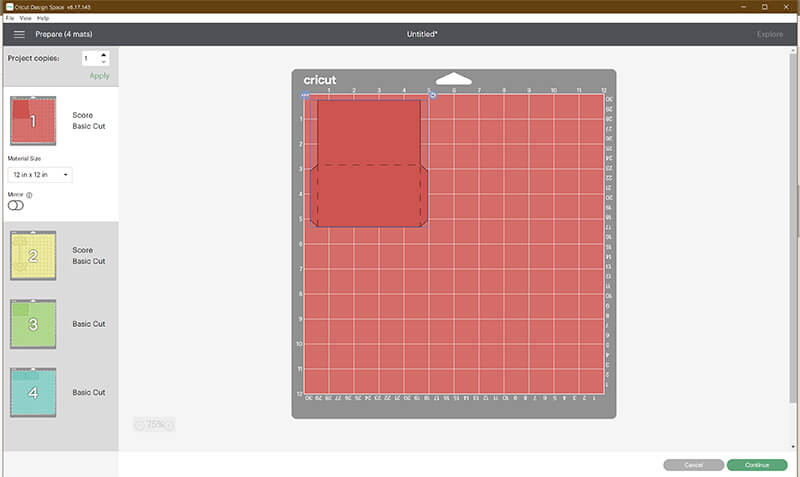Image resolution: width=800 pixels, height=477 pixels.
Task: Maximize the Cricut Design Space window
Action: coord(764,7)
